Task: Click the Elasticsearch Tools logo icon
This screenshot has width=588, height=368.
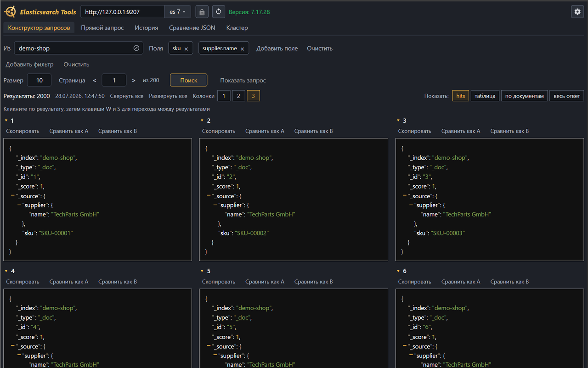Action: coord(10,12)
